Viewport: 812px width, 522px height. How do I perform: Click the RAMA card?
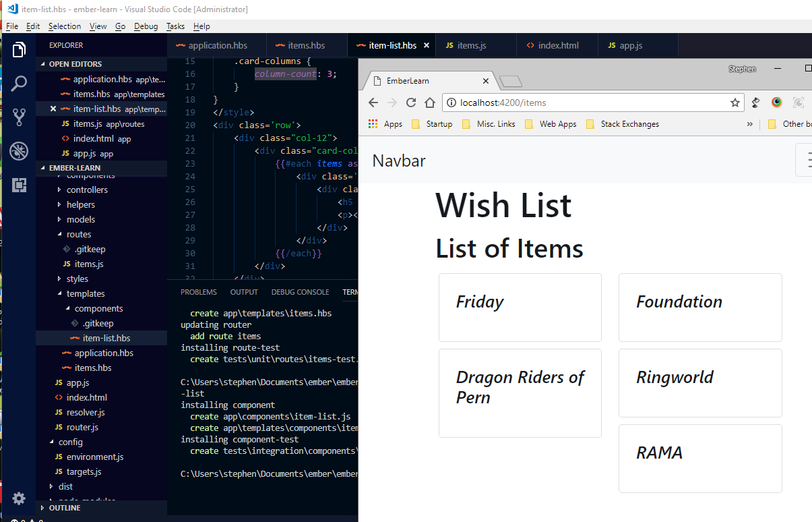coord(700,459)
